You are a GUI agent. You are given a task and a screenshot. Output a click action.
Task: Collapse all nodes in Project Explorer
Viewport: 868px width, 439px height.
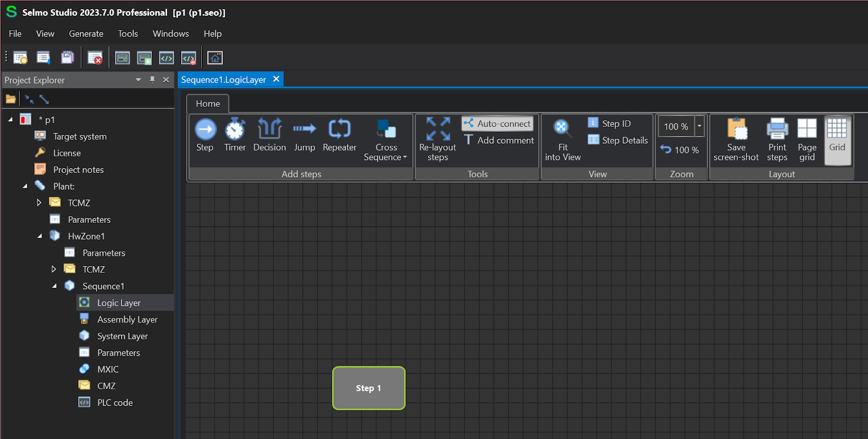[29, 99]
